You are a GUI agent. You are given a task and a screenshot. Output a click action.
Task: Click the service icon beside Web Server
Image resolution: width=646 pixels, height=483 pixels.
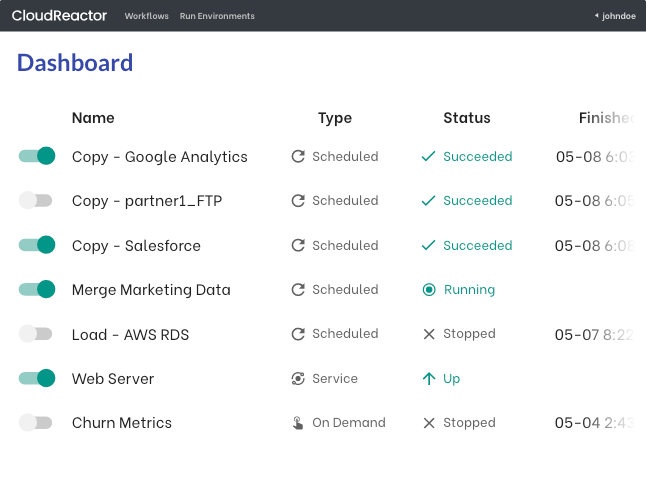(298, 379)
